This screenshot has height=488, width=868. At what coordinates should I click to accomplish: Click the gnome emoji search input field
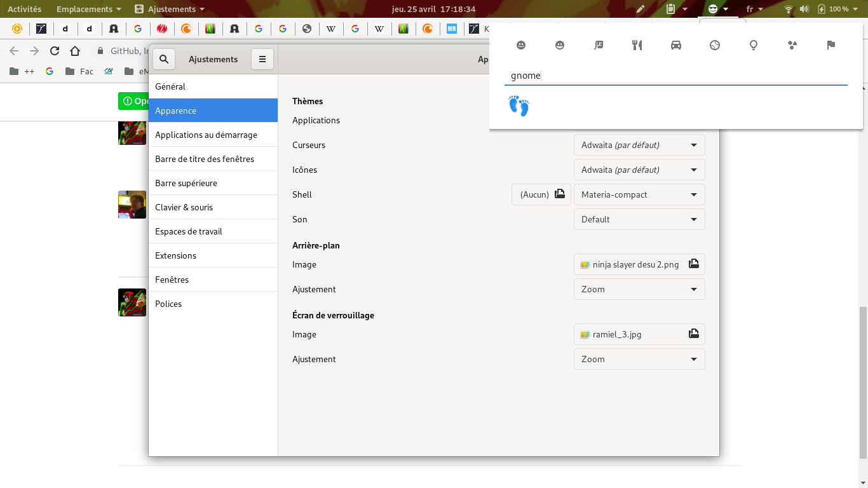(x=635, y=75)
